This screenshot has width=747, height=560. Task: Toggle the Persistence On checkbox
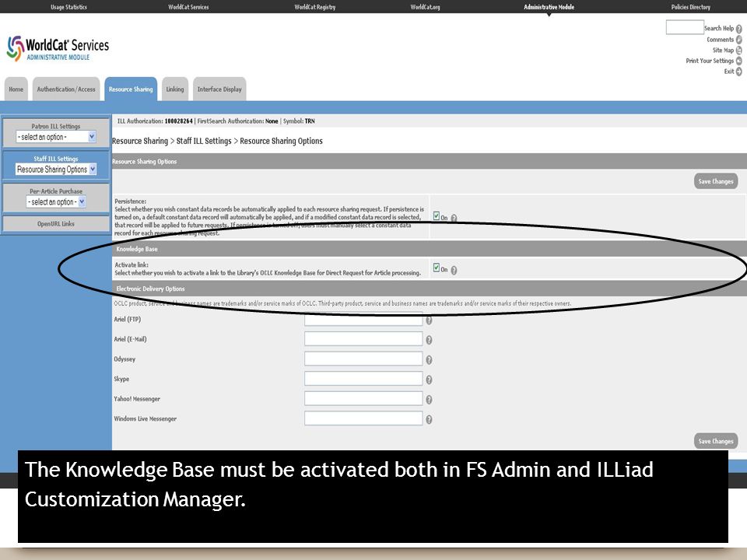437,216
